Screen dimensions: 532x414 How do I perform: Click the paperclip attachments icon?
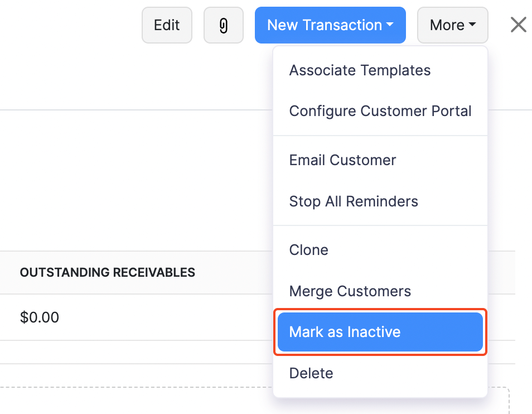[x=223, y=25]
